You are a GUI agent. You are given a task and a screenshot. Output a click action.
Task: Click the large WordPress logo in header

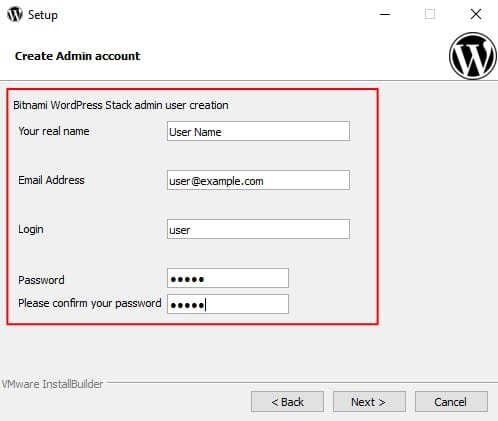point(473,56)
